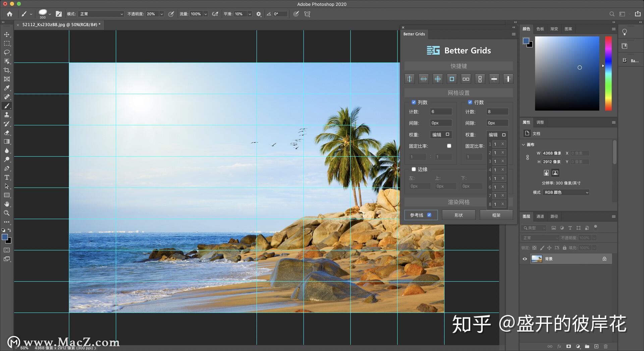Click the 形状 button in Better Grids
Image resolution: width=644 pixels, height=351 pixels.
[459, 215]
